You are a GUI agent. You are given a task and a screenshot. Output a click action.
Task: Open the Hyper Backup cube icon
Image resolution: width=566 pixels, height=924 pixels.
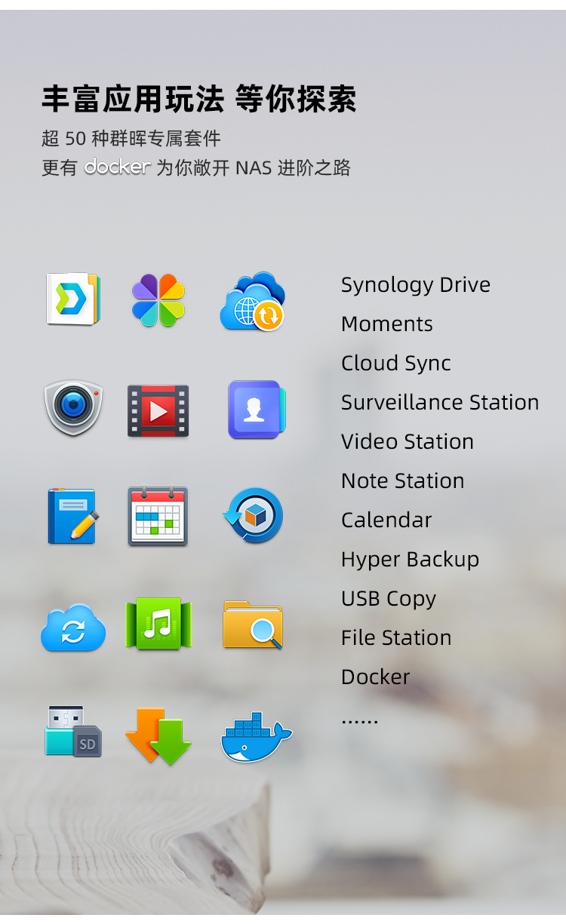coord(254,516)
